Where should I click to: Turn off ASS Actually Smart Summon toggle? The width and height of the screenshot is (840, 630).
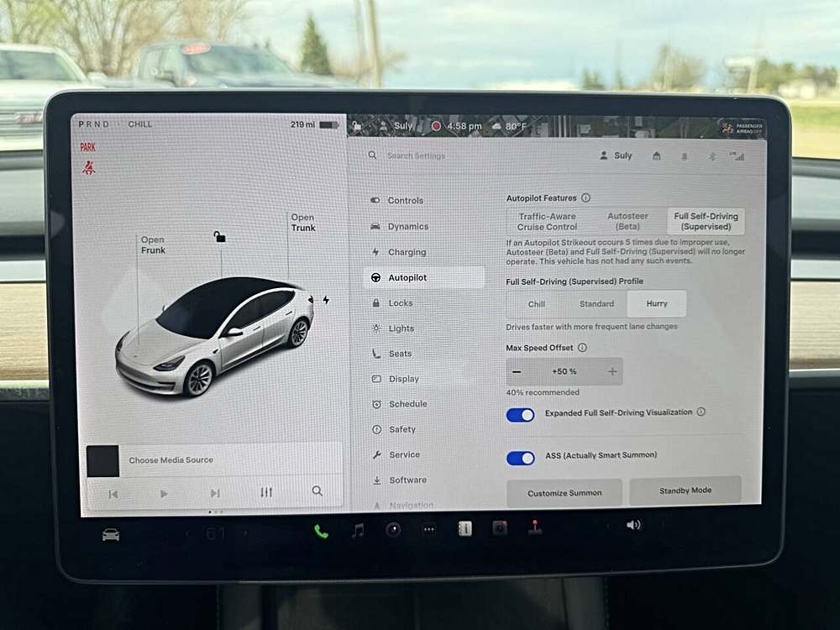[521, 458]
